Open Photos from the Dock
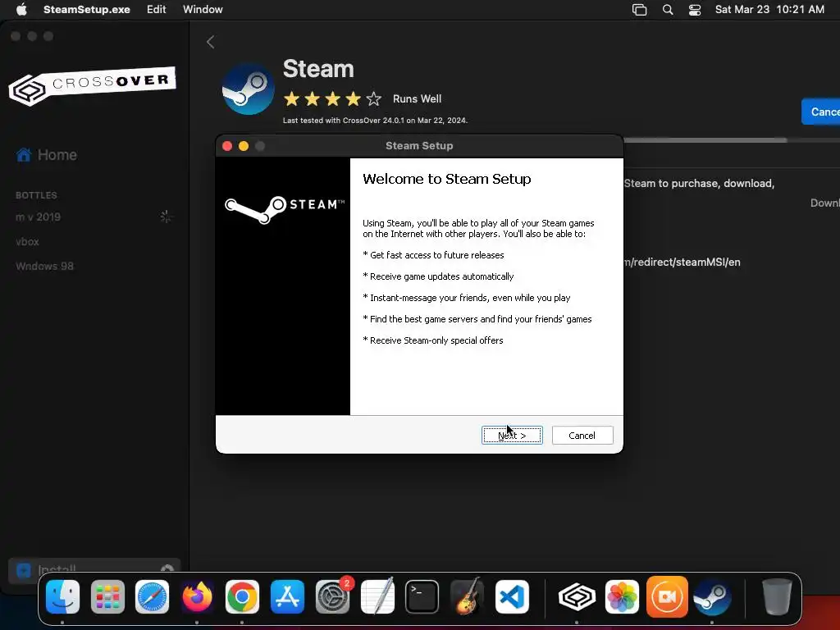The width and height of the screenshot is (840, 630). pyautogui.click(x=622, y=596)
